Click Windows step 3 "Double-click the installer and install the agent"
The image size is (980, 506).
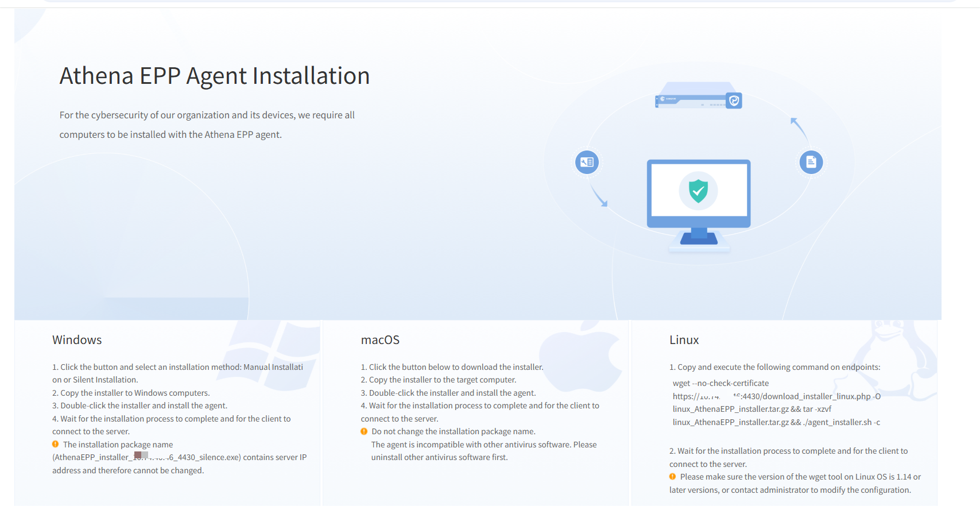pos(140,405)
